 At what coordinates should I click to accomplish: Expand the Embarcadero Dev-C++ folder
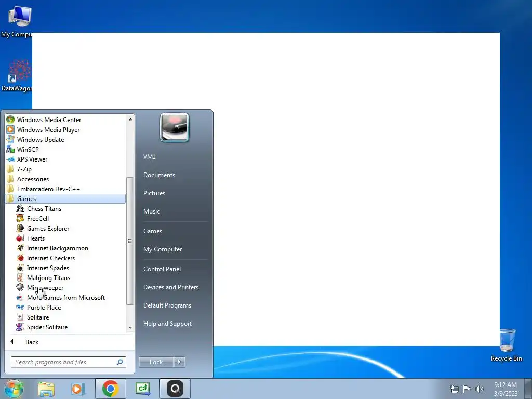click(65, 189)
